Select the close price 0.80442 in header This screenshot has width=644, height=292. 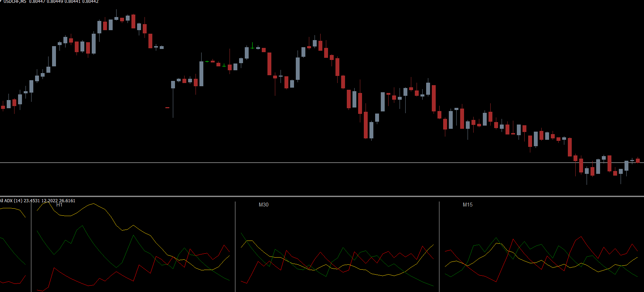(90, 1)
